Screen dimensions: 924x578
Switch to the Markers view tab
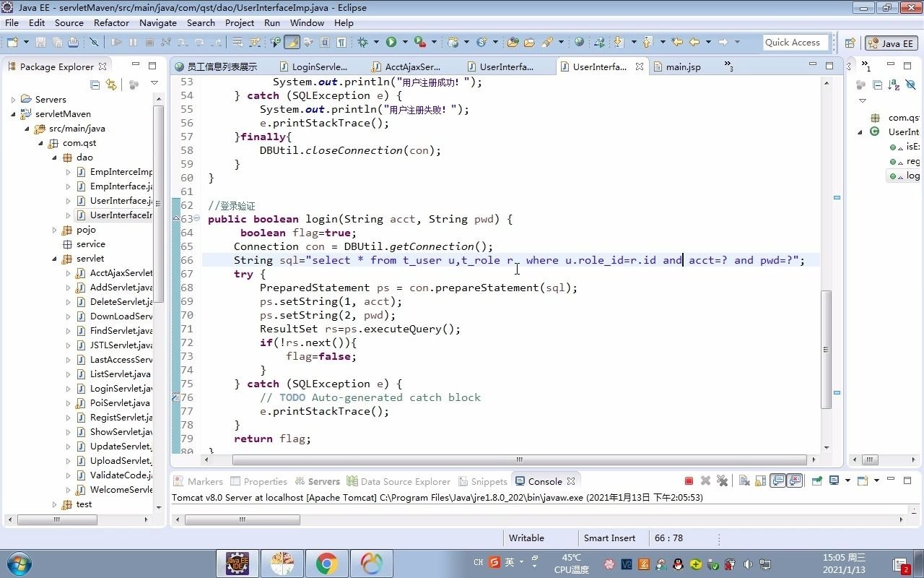click(x=198, y=481)
